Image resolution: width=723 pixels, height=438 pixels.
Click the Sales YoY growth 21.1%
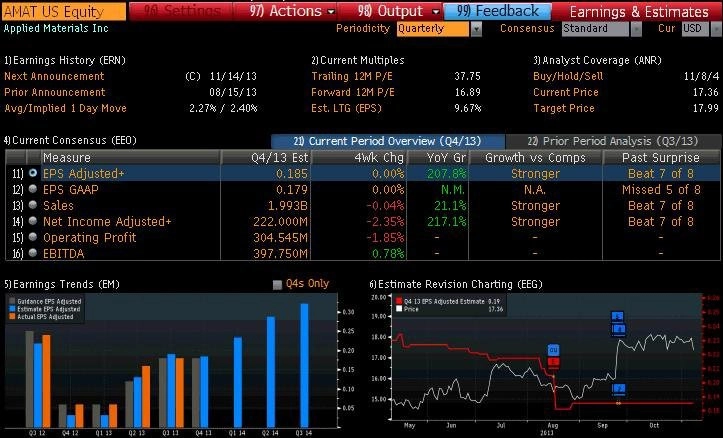coord(450,206)
